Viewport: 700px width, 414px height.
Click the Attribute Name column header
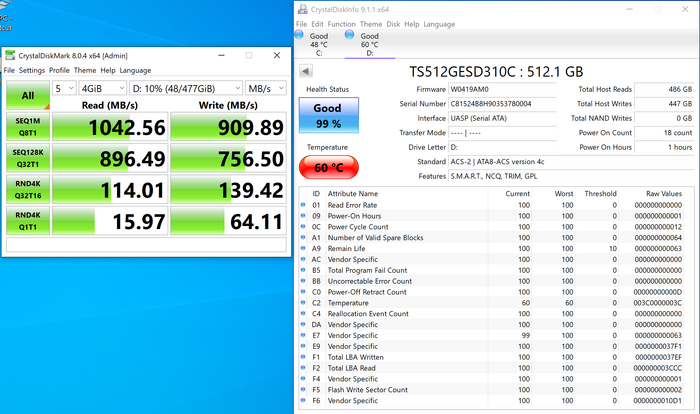353,193
